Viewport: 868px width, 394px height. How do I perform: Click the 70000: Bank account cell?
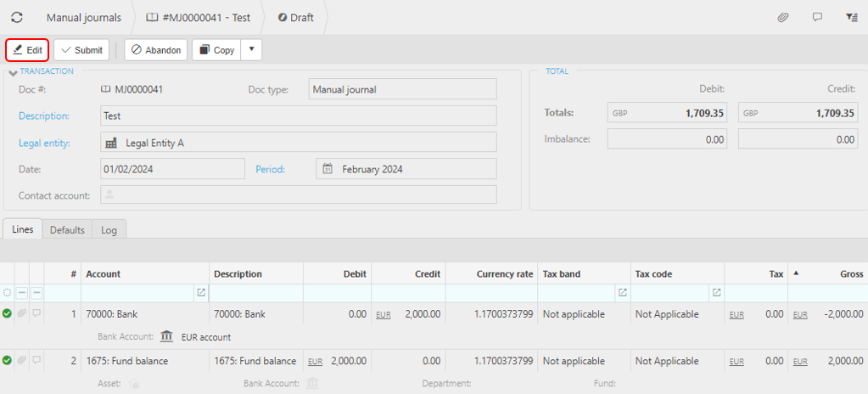pyautogui.click(x=145, y=314)
